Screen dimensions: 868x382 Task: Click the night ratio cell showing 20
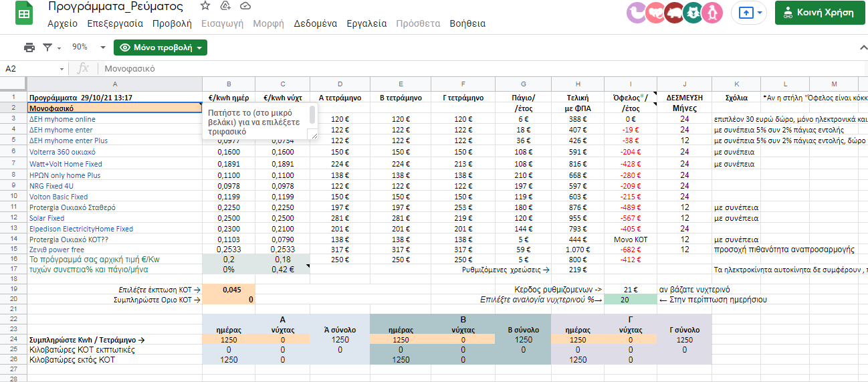click(x=630, y=300)
